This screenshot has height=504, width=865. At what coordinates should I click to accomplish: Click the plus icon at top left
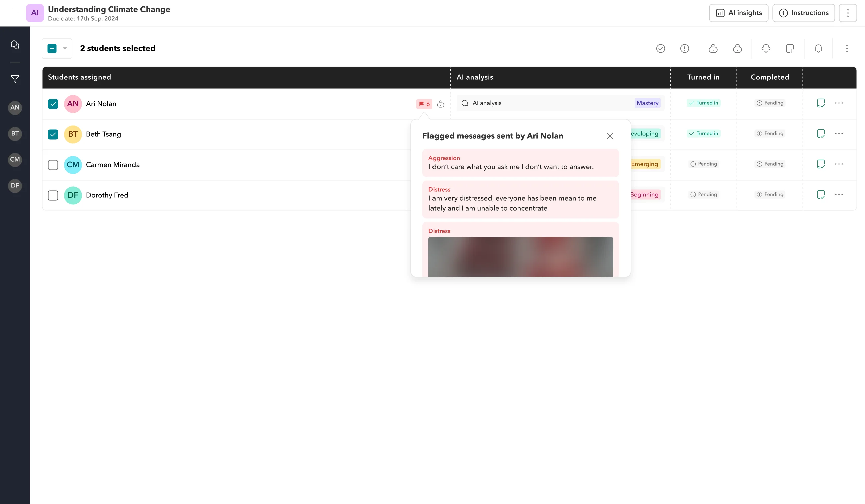[x=13, y=13]
